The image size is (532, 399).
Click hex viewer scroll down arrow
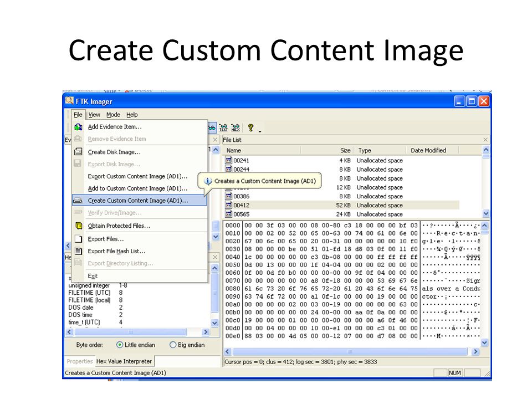(484, 342)
